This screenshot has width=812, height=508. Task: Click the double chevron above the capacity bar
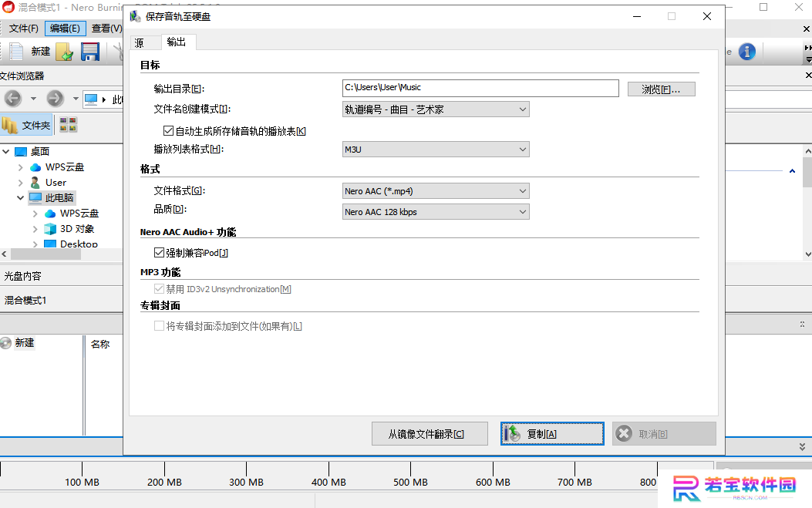tap(802, 446)
